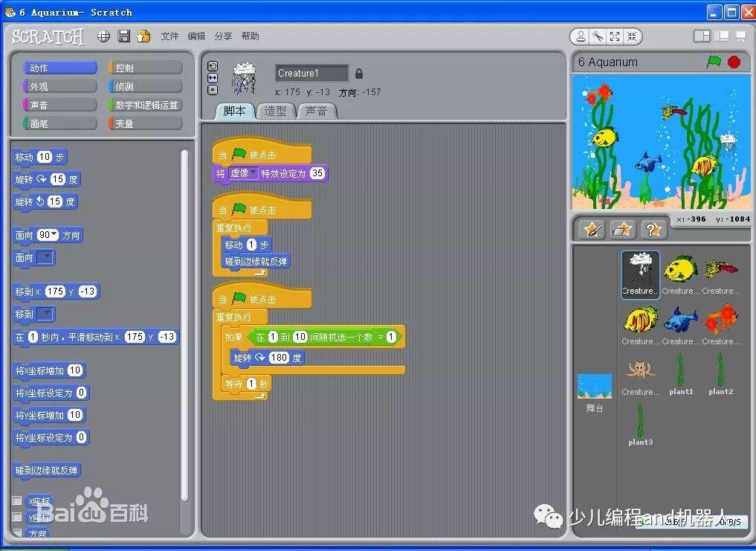Set rotation style to don't rotate

coord(212,89)
